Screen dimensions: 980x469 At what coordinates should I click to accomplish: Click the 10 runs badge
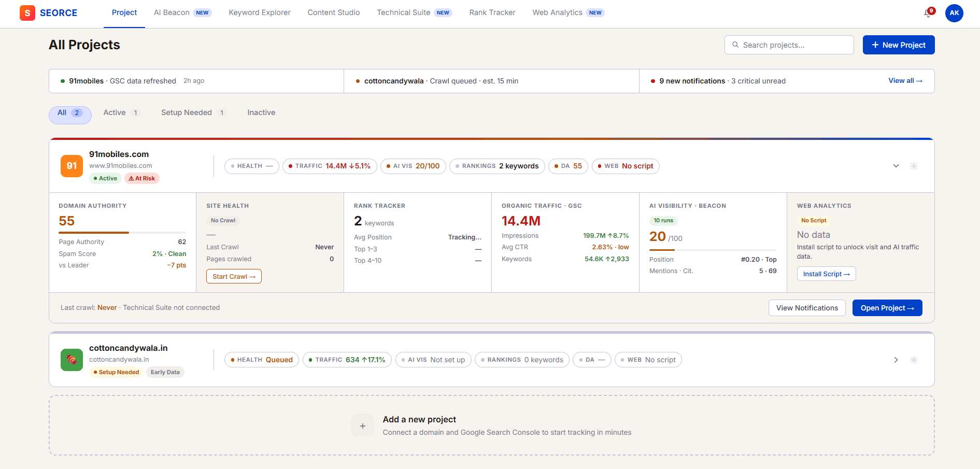coord(663,220)
